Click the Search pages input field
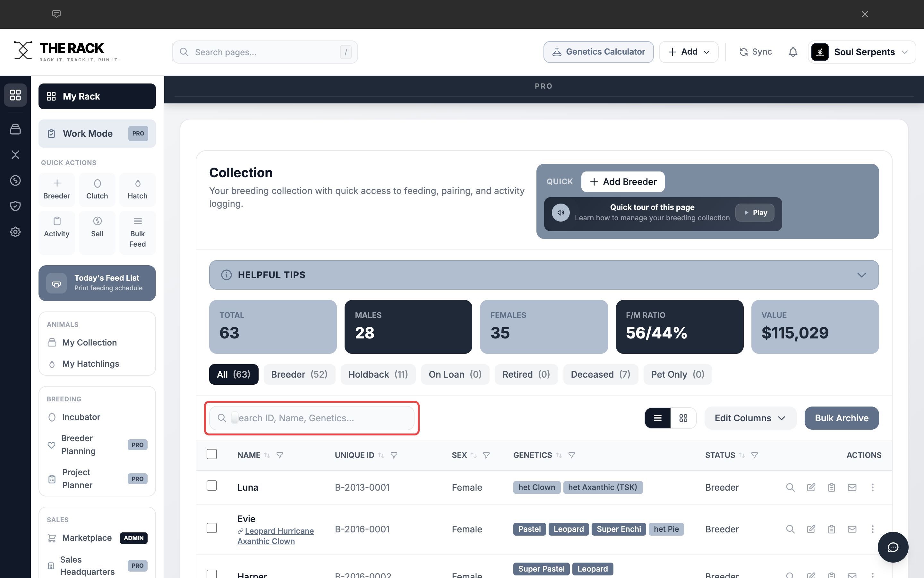The image size is (924, 578). click(x=265, y=52)
